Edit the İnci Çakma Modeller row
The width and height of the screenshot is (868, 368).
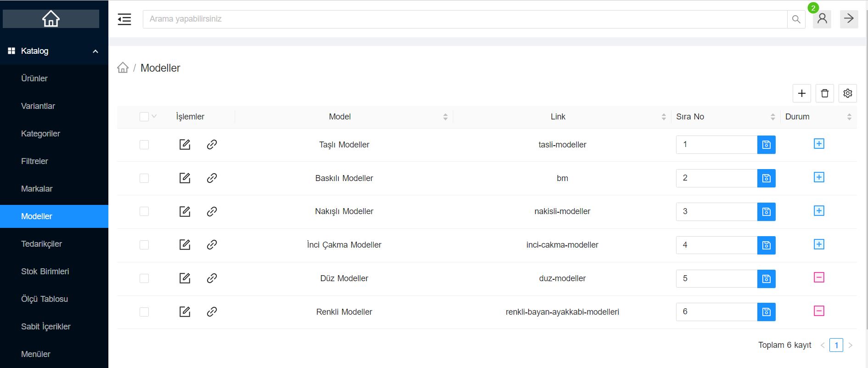[x=185, y=245]
